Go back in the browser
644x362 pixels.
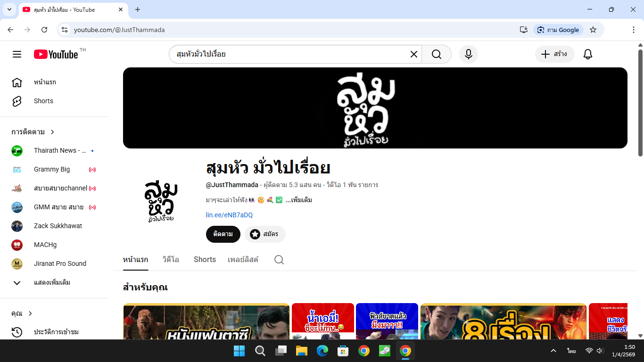pyautogui.click(x=10, y=30)
